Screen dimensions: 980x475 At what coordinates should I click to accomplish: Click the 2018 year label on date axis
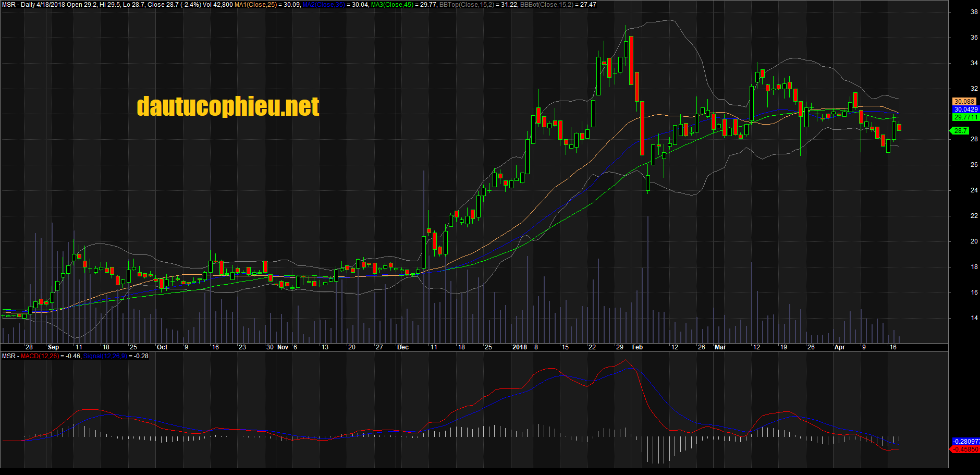point(520,347)
